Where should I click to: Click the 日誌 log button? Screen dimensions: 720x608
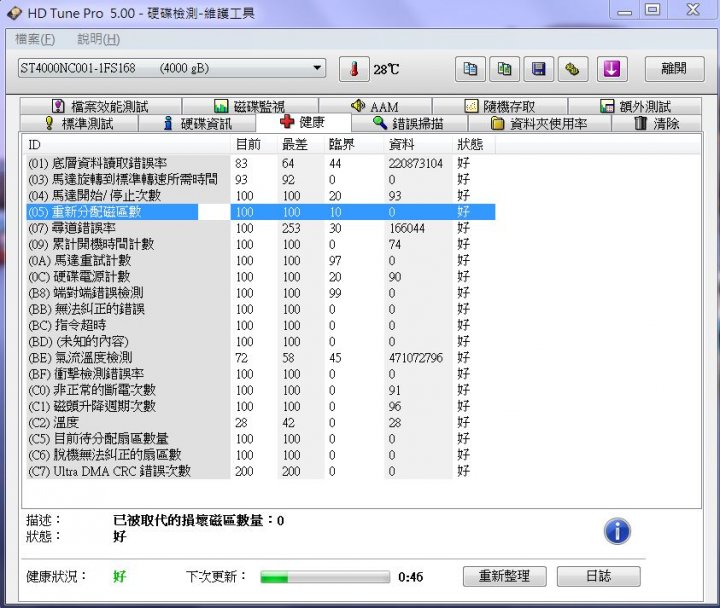click(x=598, y=576)
